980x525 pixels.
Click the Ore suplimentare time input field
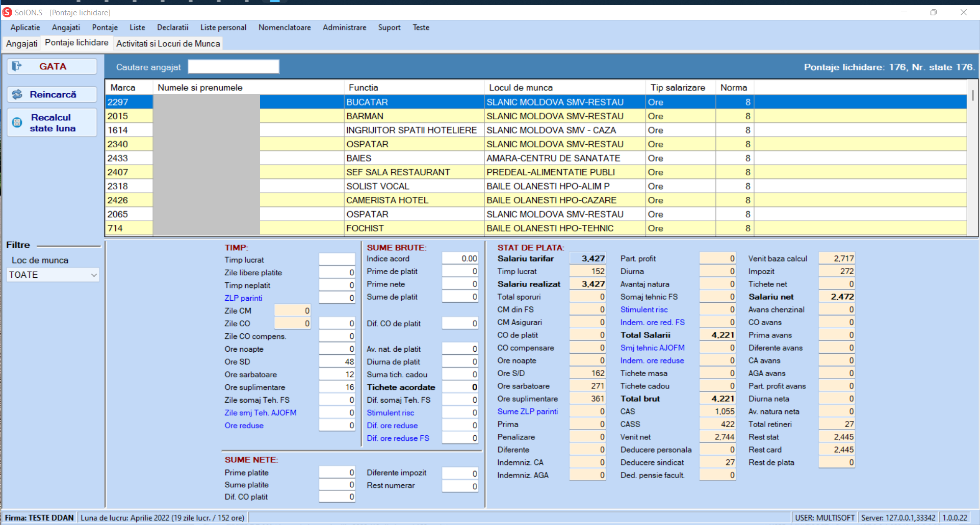click(337, 387)
